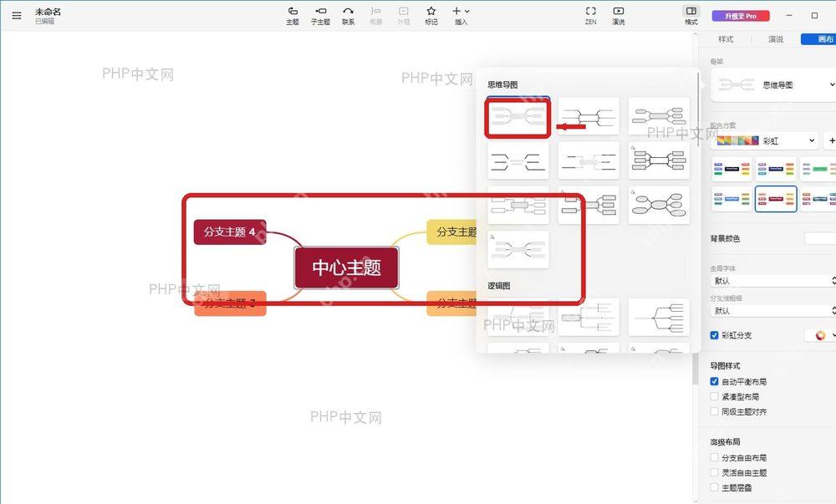Enable 主题层叠 checkbox

coord(715,487)
